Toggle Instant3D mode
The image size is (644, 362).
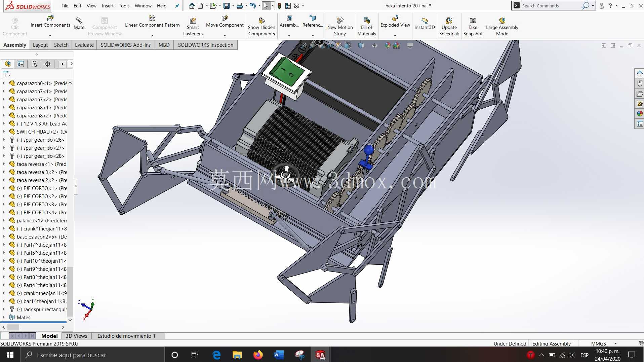[x=425, y=24]
